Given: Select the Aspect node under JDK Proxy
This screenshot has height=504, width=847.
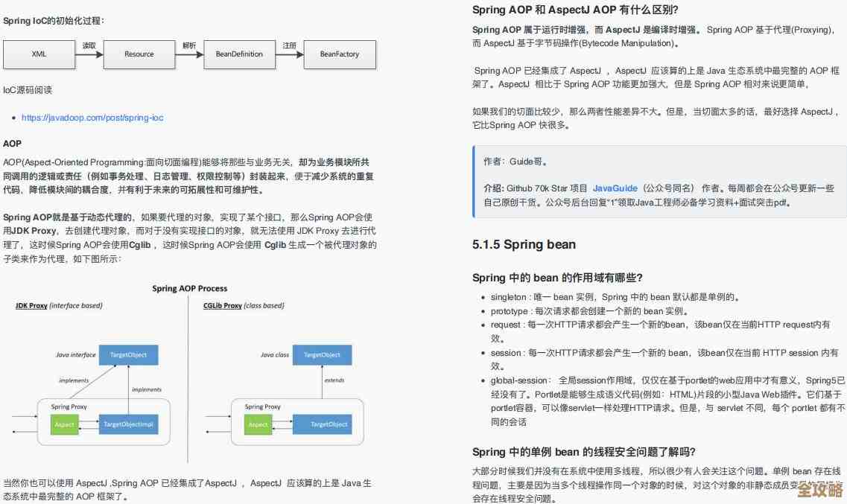Looking at the screenshot, I should pos(64,424).
